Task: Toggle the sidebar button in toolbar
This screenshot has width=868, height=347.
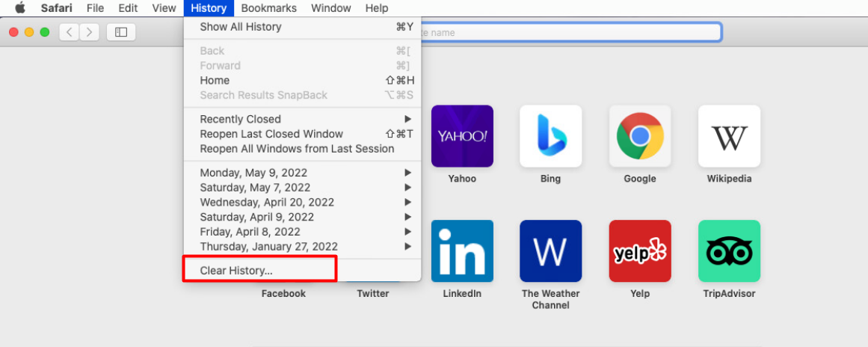Action: 121,32
